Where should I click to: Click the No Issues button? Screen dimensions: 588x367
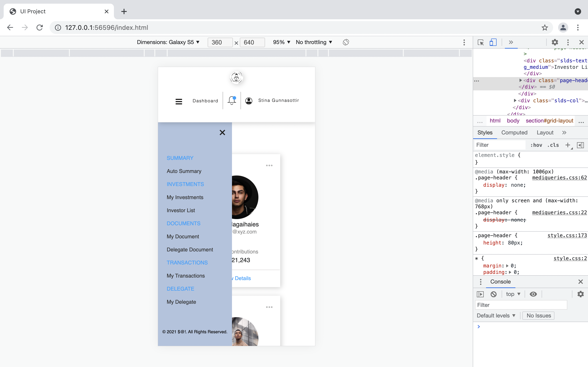(538, 316)
